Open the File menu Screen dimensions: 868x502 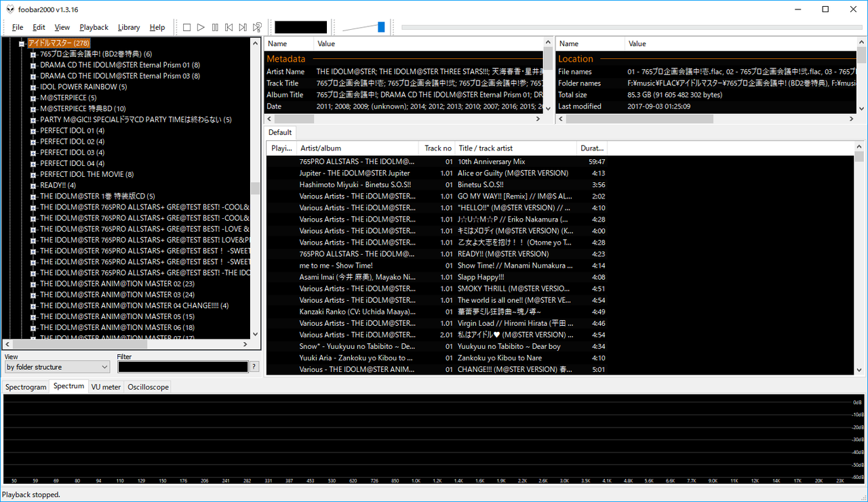18,27
